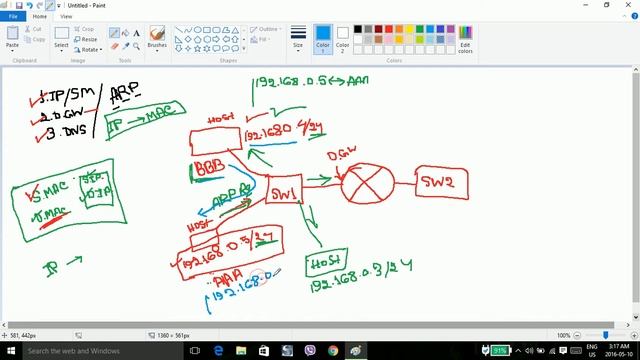Click the Paste clipboard icon
The image size is (640, 360).
coord(12,33)
